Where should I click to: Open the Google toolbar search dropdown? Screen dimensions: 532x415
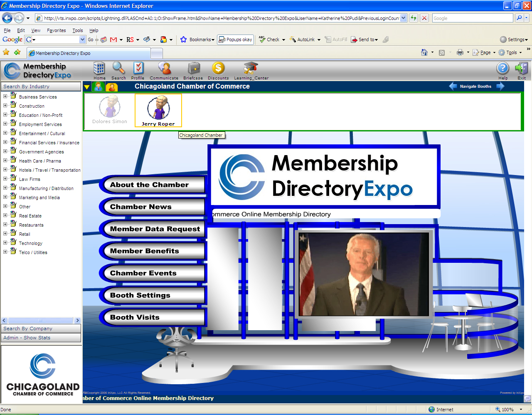82,40
